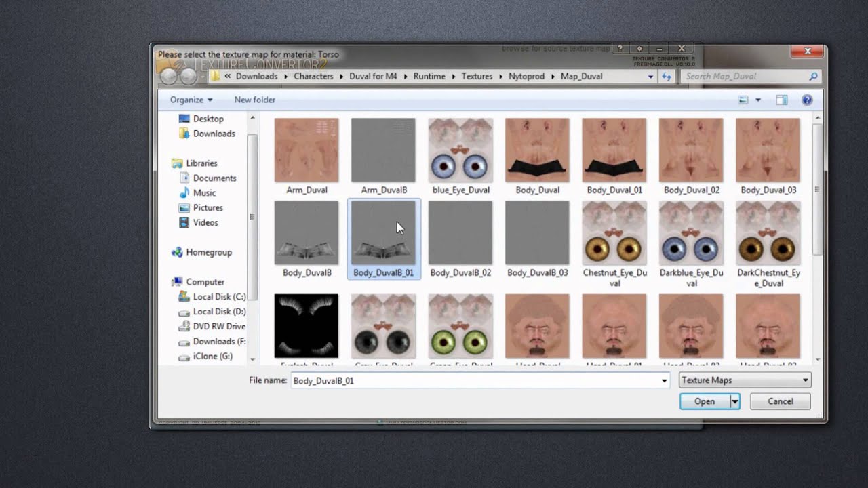Expand subfolder arrow after Downloads breadcrumb
868x488 pixels.
[x=285, y=77]
